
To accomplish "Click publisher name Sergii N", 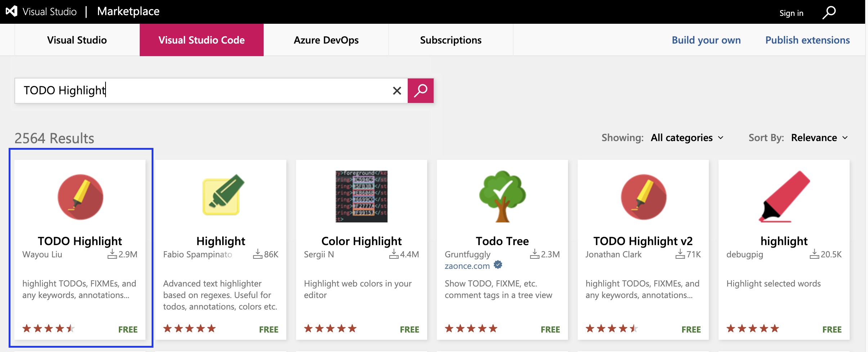I will (x=319, y=254).
